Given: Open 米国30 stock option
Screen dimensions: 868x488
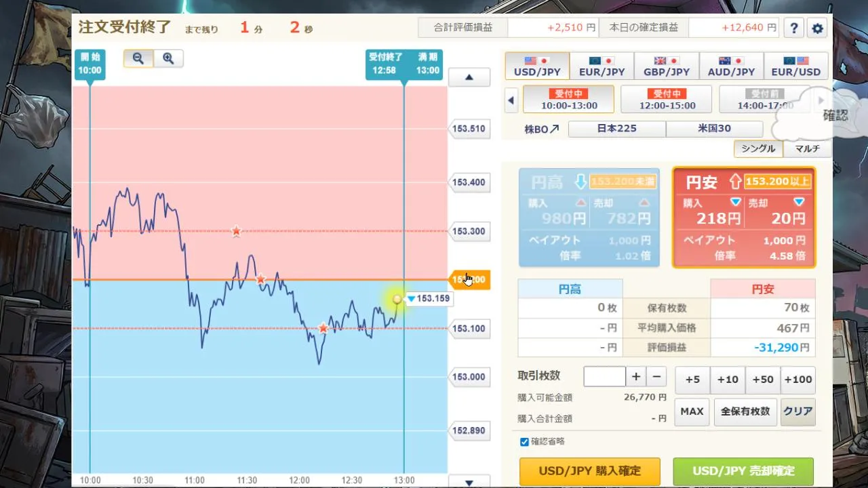Looking at the screenshot, I should click(x=715, y=129).
